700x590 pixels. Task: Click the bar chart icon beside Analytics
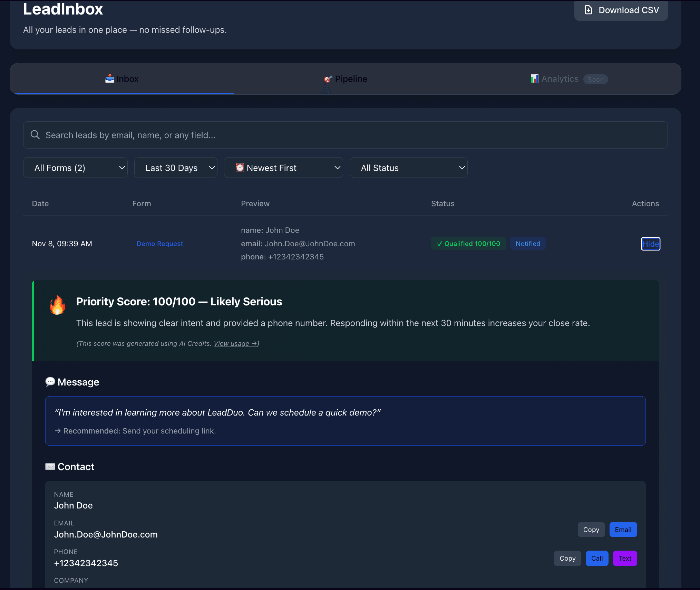tap(535, 78)
